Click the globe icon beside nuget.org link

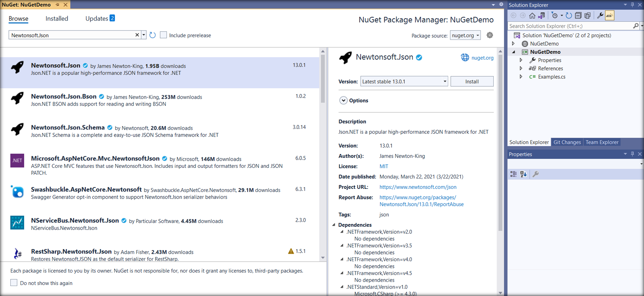(x=465, y=57)
